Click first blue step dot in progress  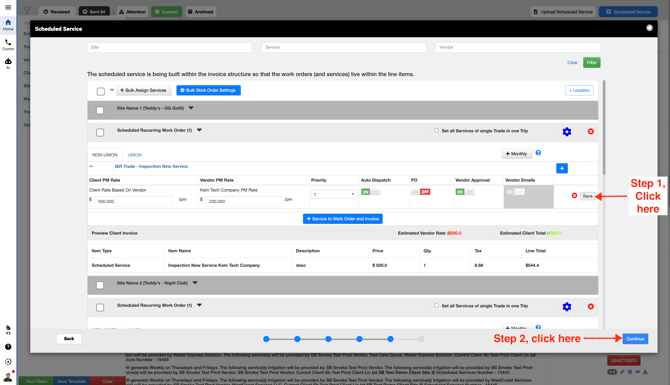coord(266,339)
